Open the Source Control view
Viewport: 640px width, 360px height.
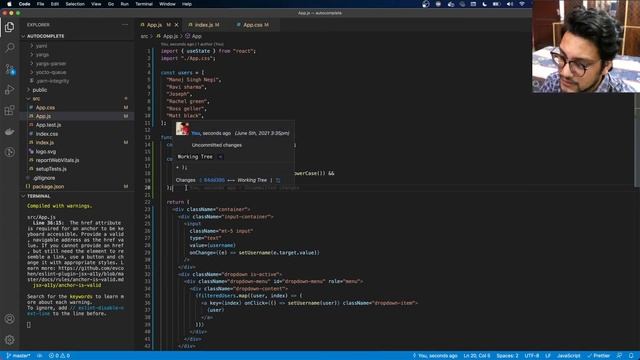point(9,69)
